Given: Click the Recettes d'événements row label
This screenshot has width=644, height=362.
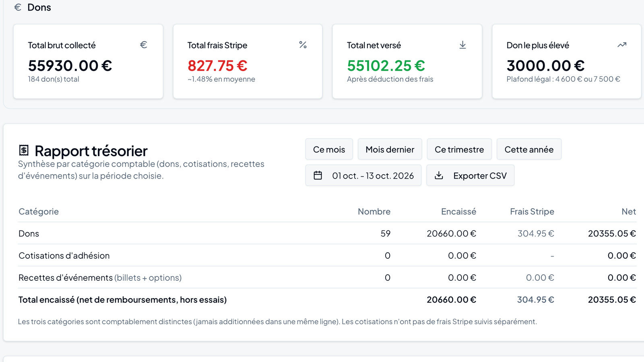Looking at the screenshot, I should coord(100,278).
